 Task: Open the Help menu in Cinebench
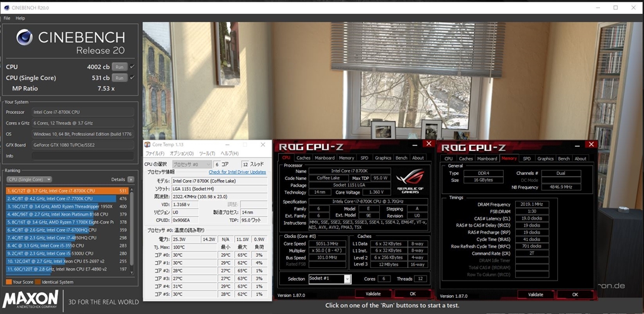tap(20, 18)
